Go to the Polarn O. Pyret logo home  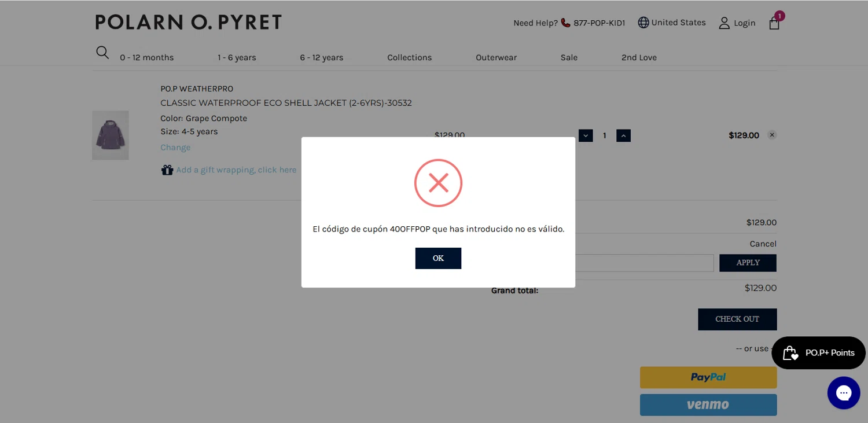pyautogui.click(x=189, y=23)
